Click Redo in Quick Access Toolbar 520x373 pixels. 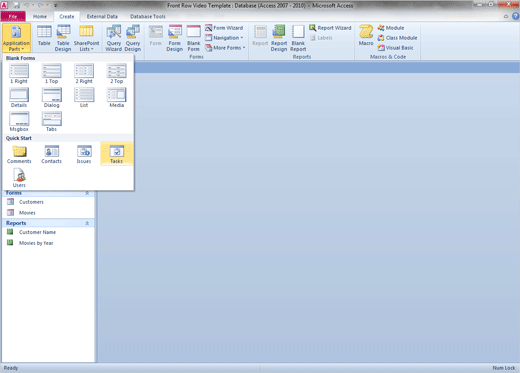[41, 5]
